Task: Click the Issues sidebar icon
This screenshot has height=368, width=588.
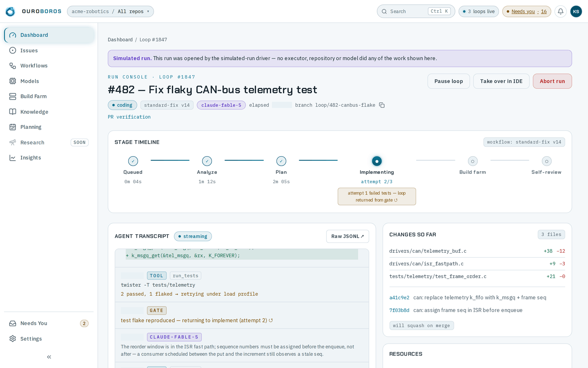Action: [13, 50]
